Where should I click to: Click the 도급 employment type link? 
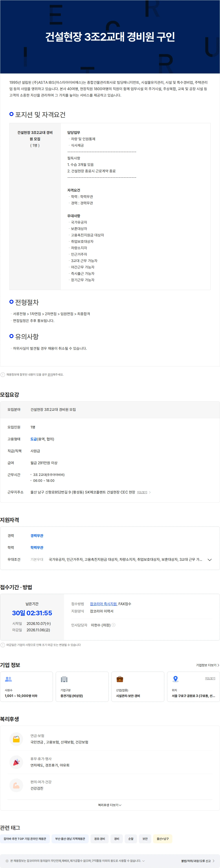(33, 439)
